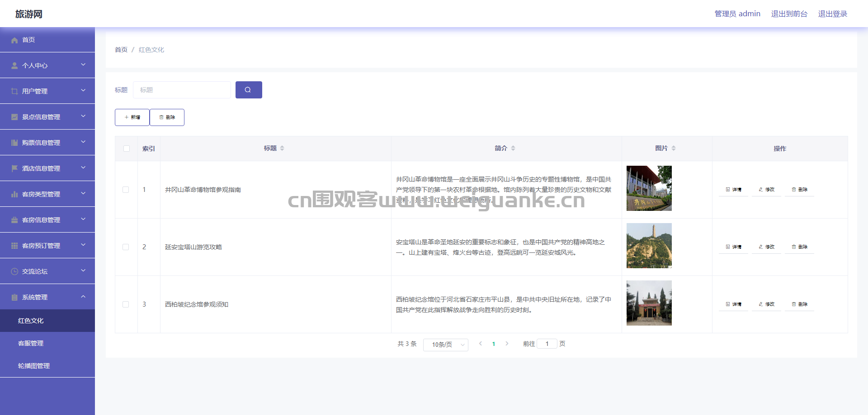Click the icon next to 系统管理
Screen dimensions: 868x415
point(14,298)
